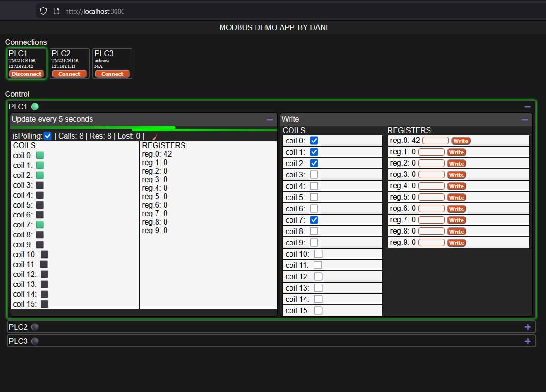This screenshot has height=392, width=546.
Task: Select the PLC3 connection card
Action: (x=112, y=58)
